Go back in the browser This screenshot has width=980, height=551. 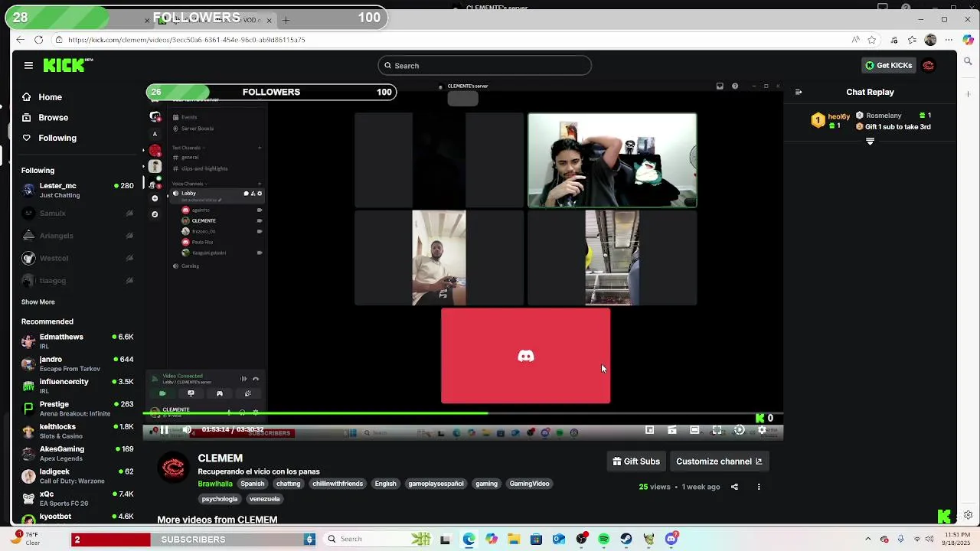(20, 40)
